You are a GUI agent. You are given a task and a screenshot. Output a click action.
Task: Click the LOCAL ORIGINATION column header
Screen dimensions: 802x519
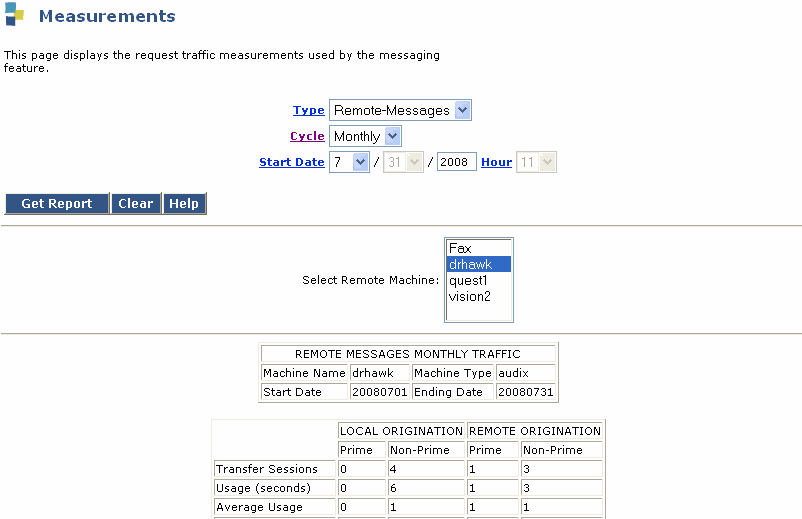401,431
